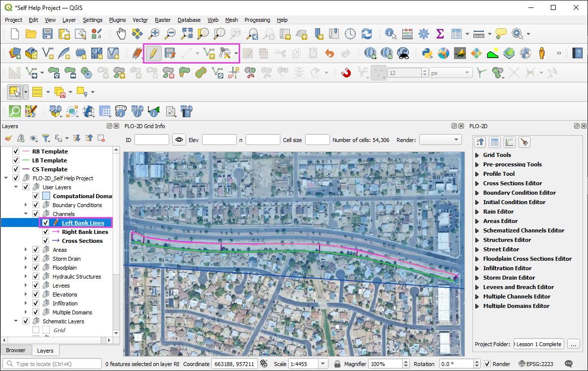Click the project folder browse button
The image size is (588, 371).
[573, 344]
